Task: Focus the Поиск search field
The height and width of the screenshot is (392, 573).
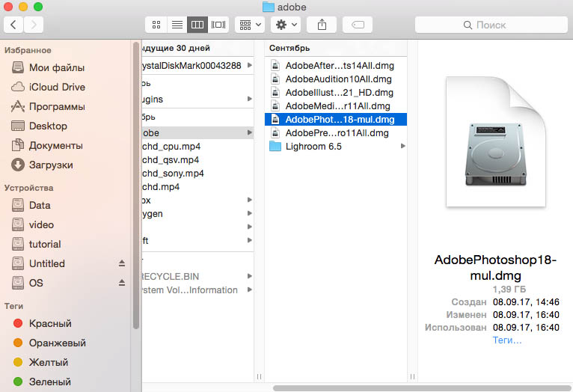Action: [x=491, y=25]
